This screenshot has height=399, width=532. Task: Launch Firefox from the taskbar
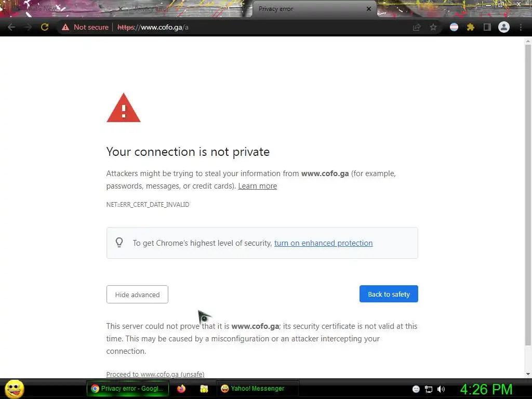click(x=181, y=389)
